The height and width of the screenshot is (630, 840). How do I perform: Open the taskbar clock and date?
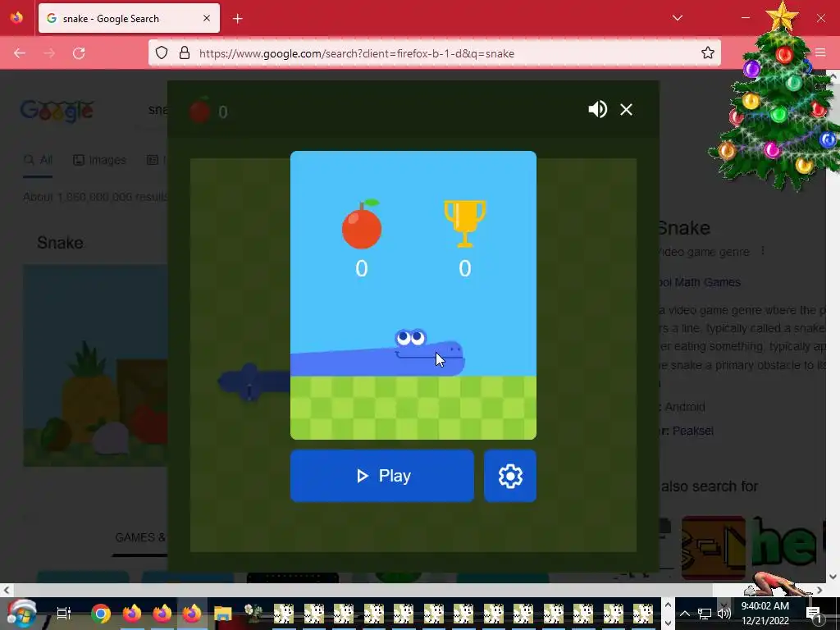(765, 614)
